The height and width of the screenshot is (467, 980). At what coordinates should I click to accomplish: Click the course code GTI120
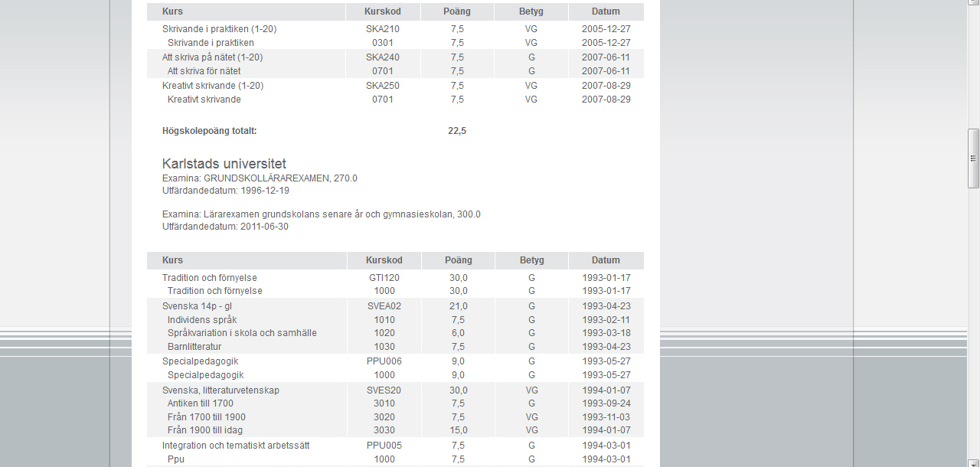[x=384, y=278]
